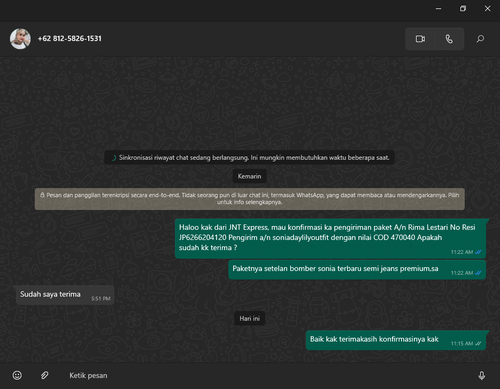Close the WhatsApp window
500x389 pixels.
(487, 9)
